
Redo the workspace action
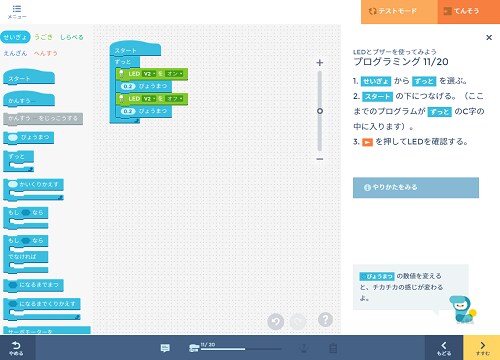pos(298,321)
